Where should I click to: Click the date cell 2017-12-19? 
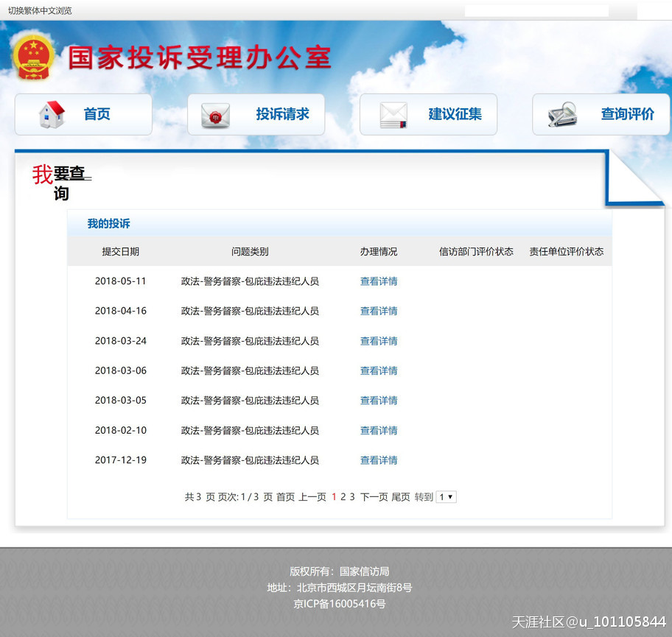[x=120, y=460]
